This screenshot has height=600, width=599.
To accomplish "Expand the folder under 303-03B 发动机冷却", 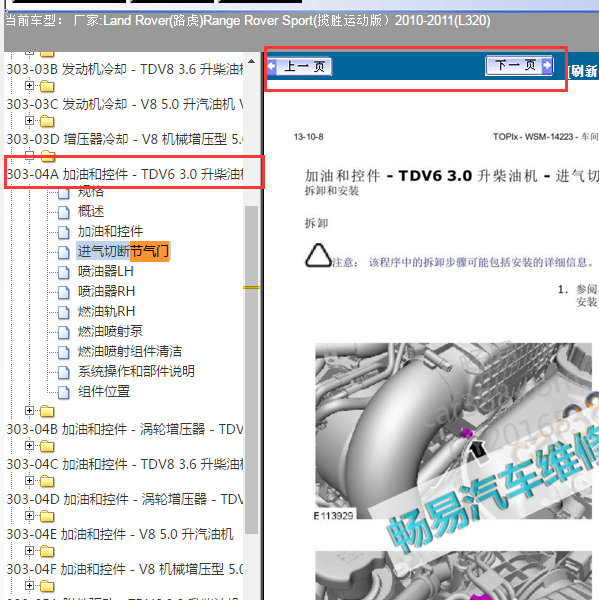I will point(29,85).
